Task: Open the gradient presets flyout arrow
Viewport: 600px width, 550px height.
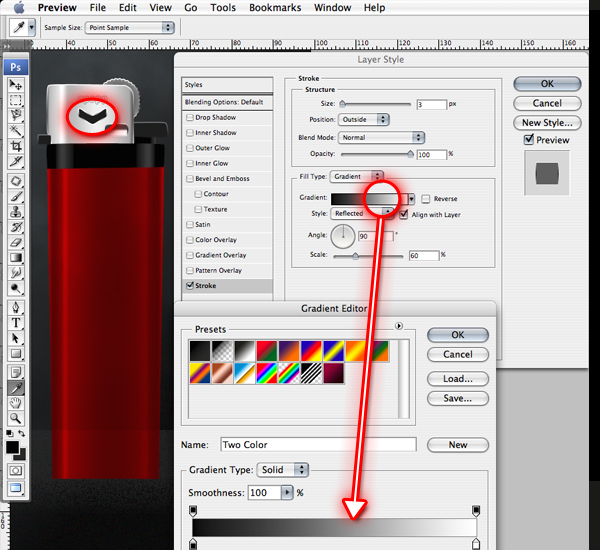Action: coord(399,325)
